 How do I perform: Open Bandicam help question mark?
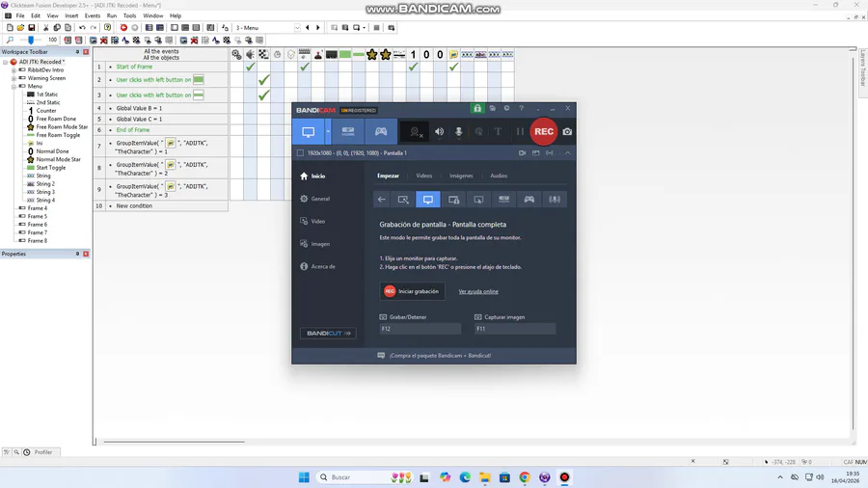click(521, 108)
